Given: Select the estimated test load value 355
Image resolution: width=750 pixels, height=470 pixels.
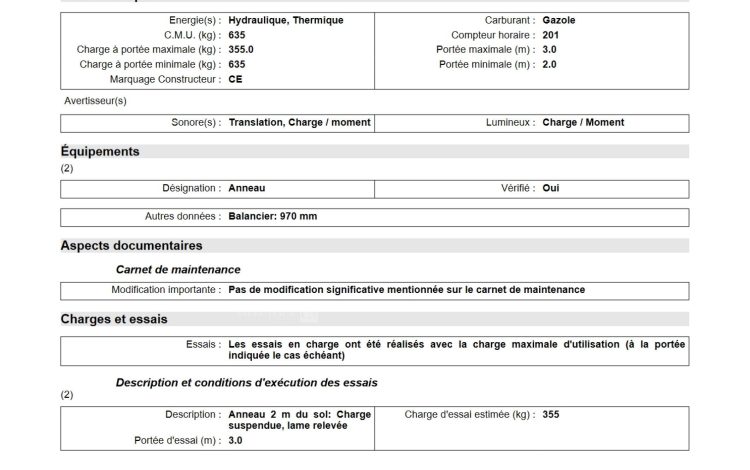Looking at the screenshot, I should click(551, 415).
